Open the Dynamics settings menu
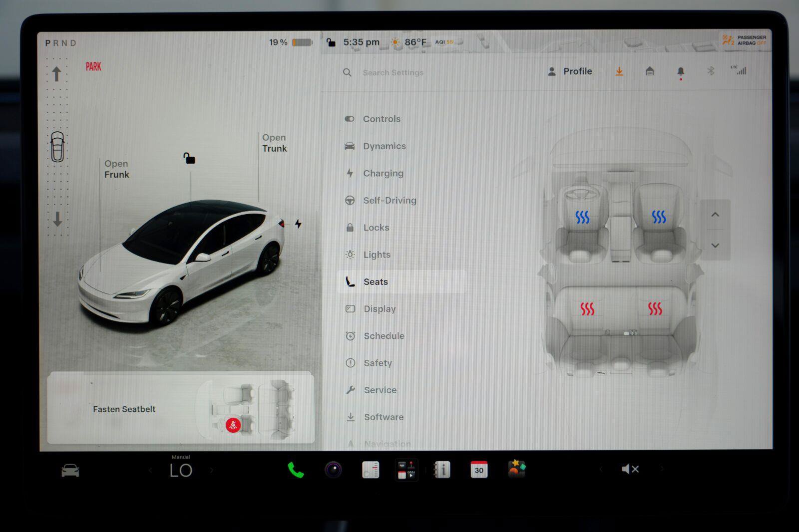This screenshot has height=532, width=799. 375,146
